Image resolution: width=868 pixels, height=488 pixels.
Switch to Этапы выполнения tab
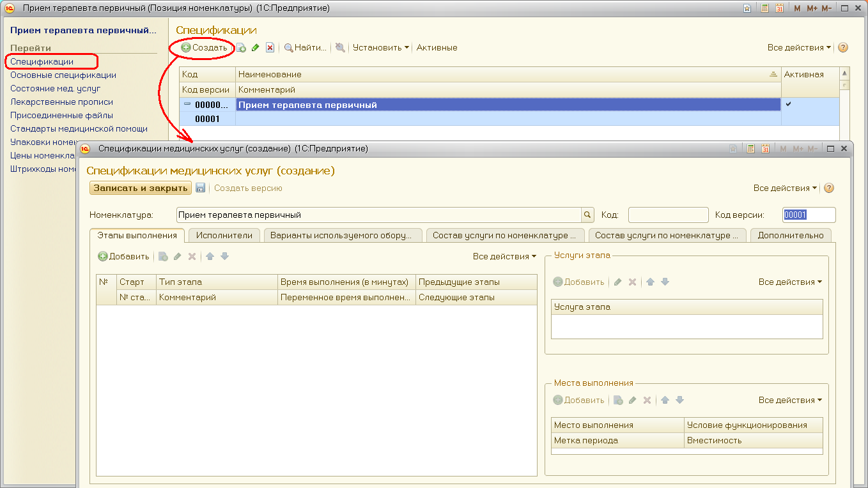tap(137, 235)
